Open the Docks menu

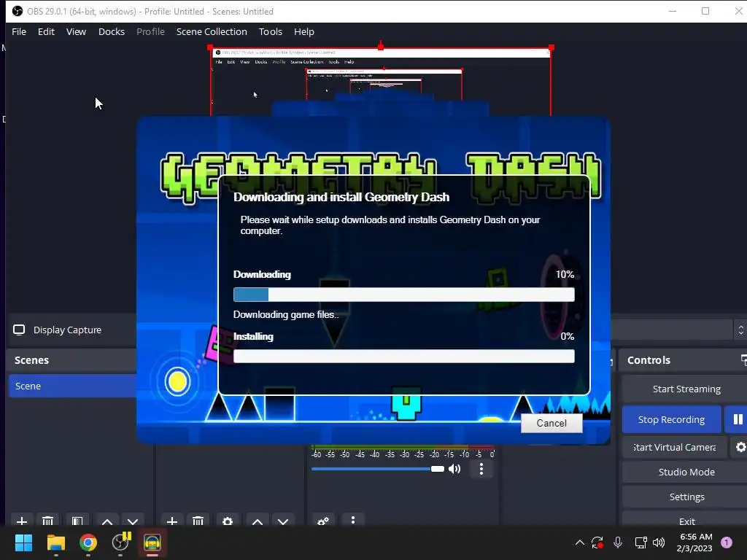[x=112, y=31]
